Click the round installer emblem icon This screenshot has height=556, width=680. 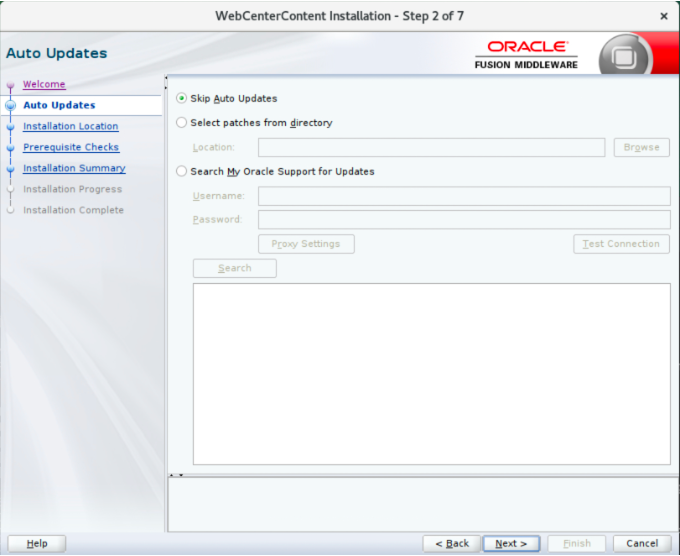(624, 57)
